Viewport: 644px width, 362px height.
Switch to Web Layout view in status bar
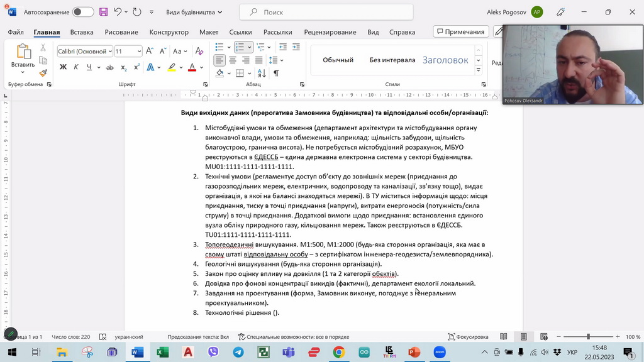coord(544,337)
